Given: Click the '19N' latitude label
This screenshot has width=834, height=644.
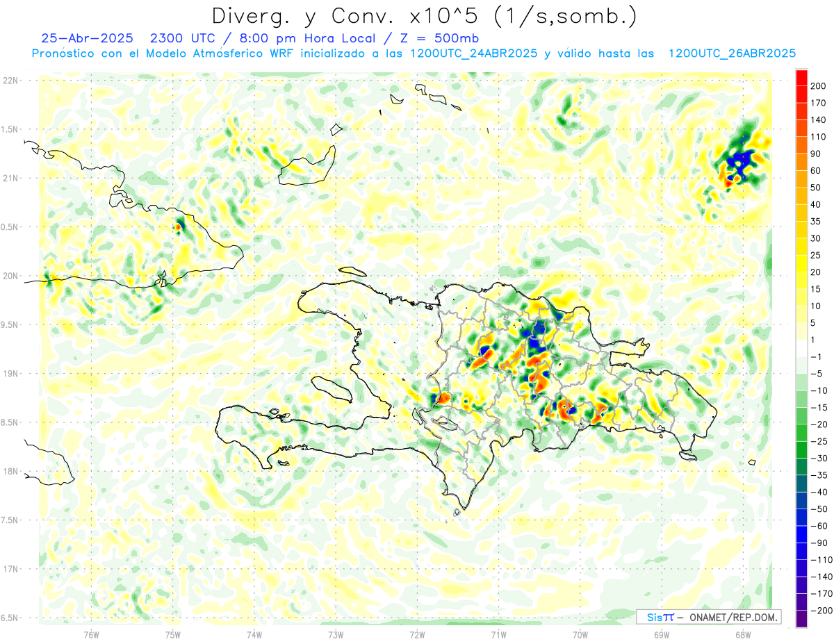Looking at the screenshot, I should [x=10, y=374].
